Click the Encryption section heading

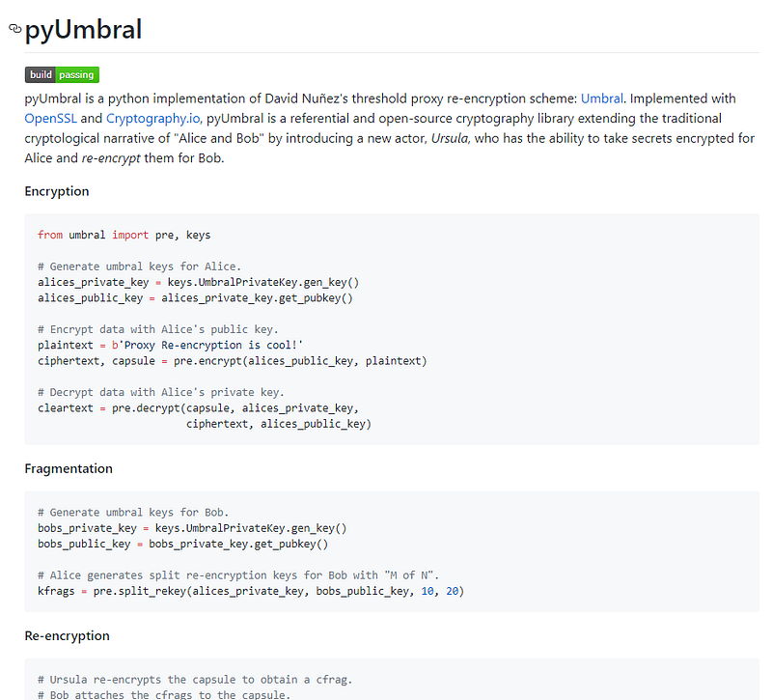(57, 191)
